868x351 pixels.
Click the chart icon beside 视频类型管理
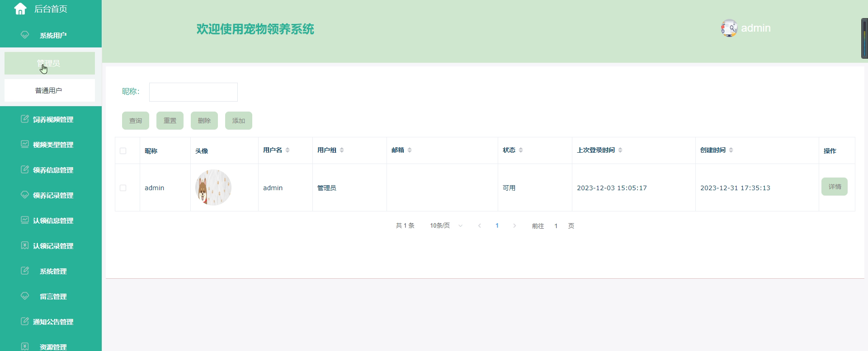tap(25, 144)
